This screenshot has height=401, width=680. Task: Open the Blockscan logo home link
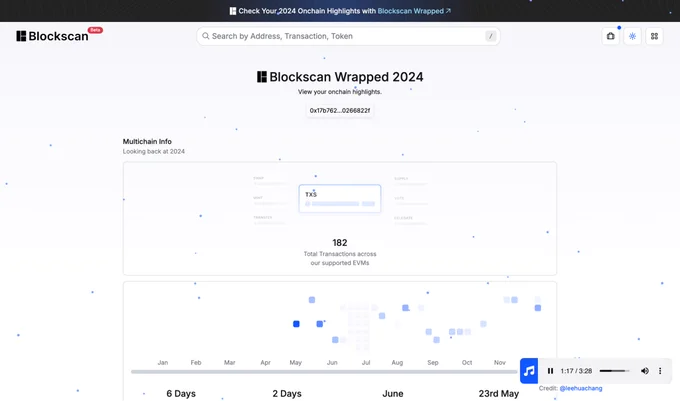pyautogui.click(x=52, y=36)
